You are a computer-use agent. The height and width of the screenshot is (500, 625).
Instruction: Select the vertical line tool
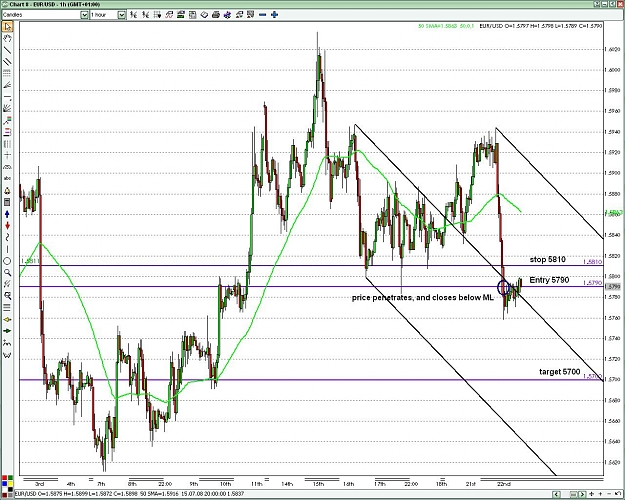coord(7,249)
